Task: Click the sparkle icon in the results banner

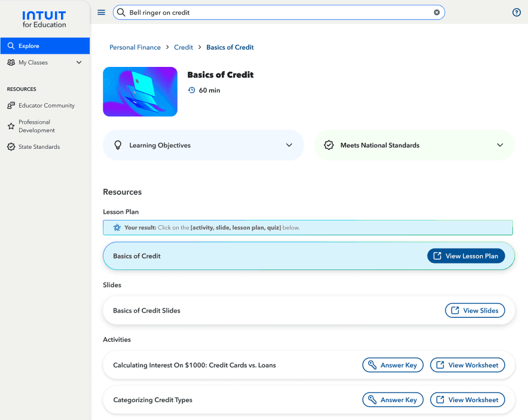Action: (116, 227)
